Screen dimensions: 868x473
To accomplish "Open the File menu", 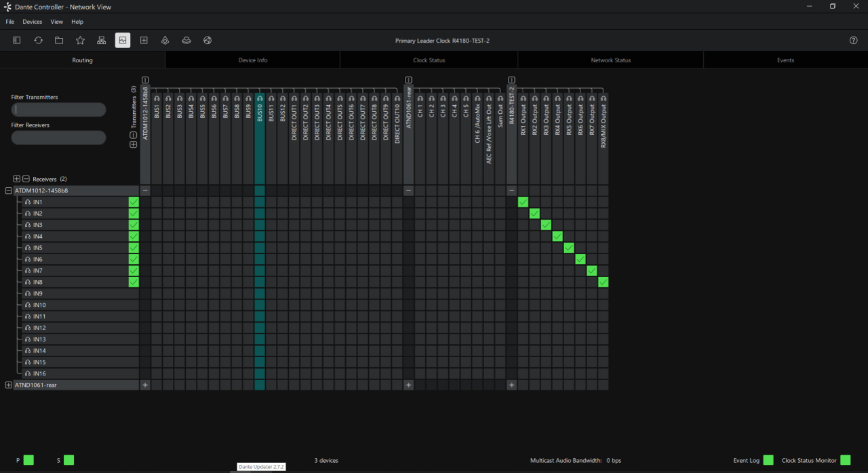I will 10,22.
